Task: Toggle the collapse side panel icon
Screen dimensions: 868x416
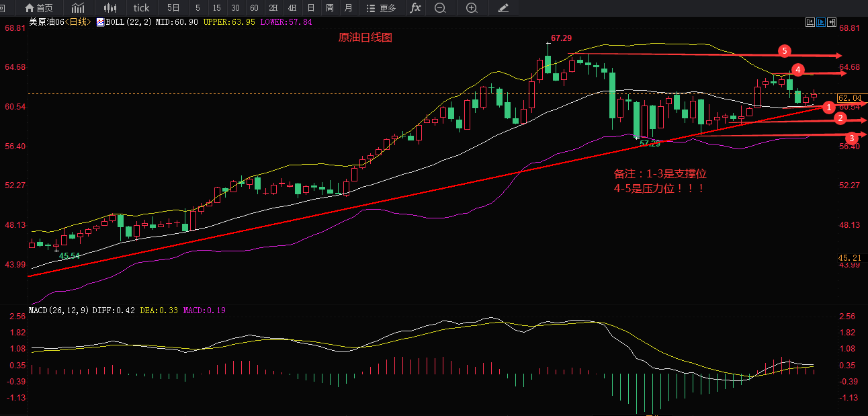Action: 832,22
